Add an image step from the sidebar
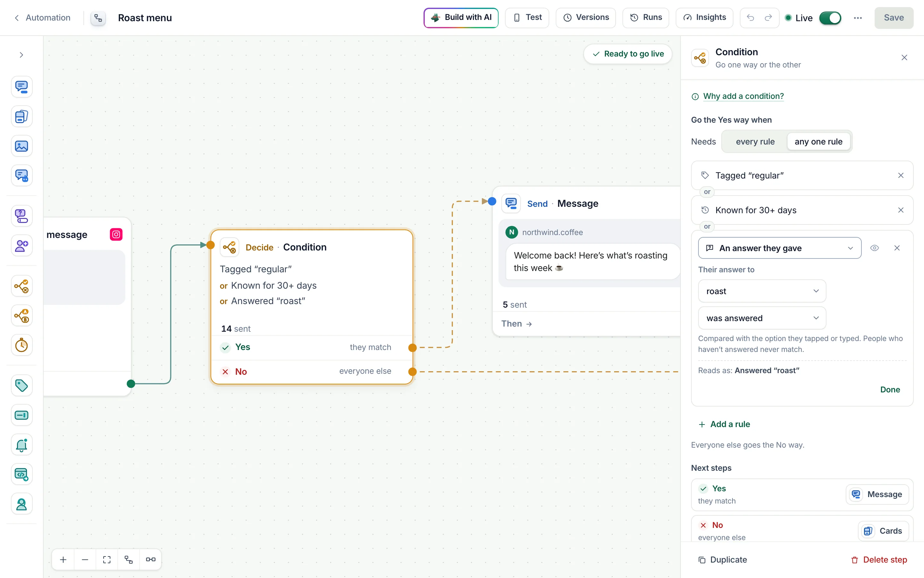Viewport: 924px width, 578px height. [x=21, y=146]
